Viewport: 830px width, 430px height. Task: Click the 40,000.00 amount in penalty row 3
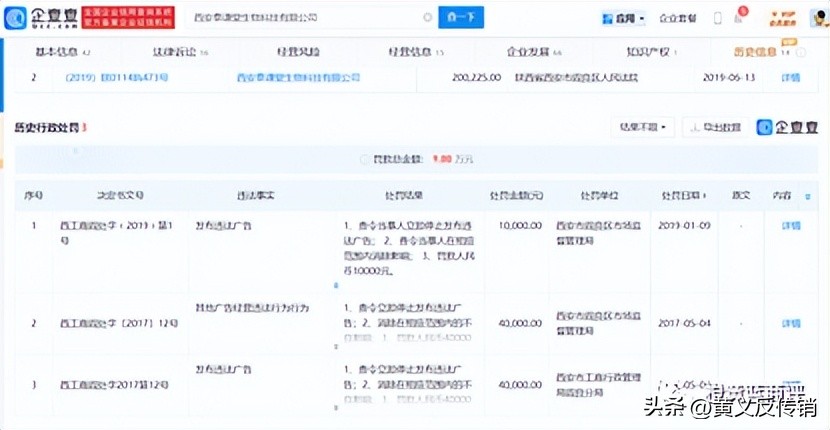tap(520, 385)
